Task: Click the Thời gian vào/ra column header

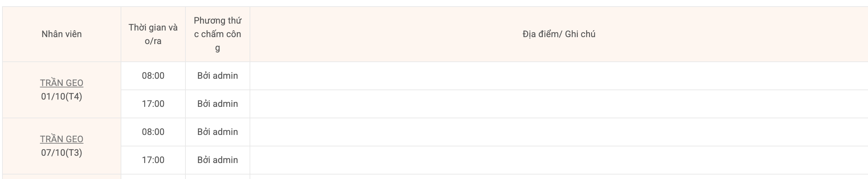Action: (153, 34)
